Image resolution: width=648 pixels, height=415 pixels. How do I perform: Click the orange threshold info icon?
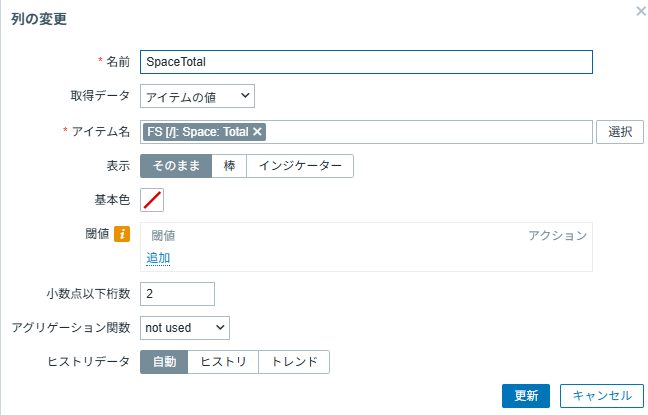click(x=122, y=234)
